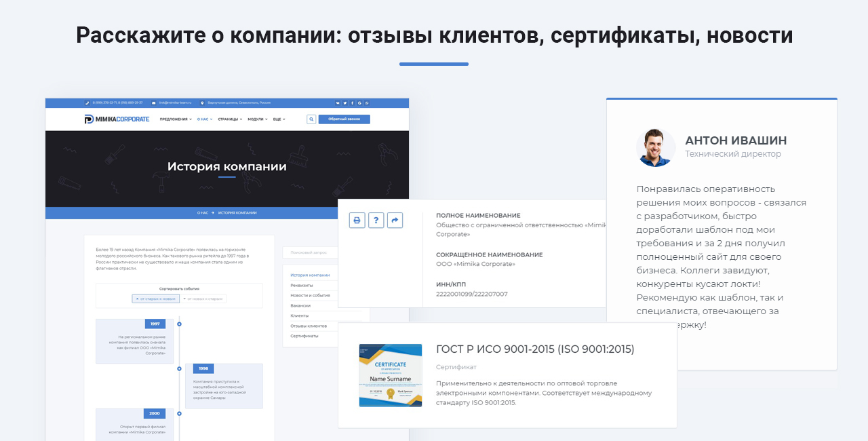Sort events от новых к старым
The width and height of the screenshot is (868, 441).
(x=203, y=299)
